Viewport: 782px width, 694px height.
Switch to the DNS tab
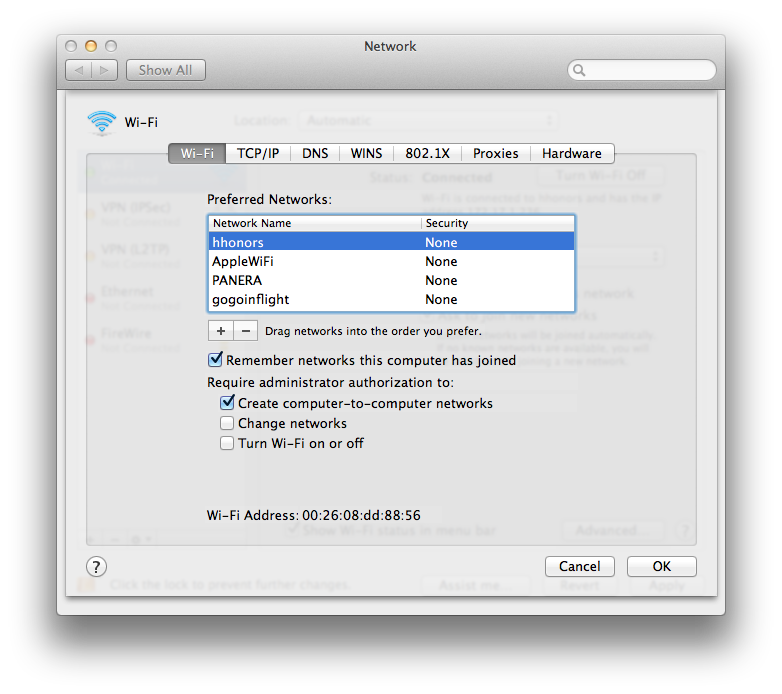(x=315, y=154)
